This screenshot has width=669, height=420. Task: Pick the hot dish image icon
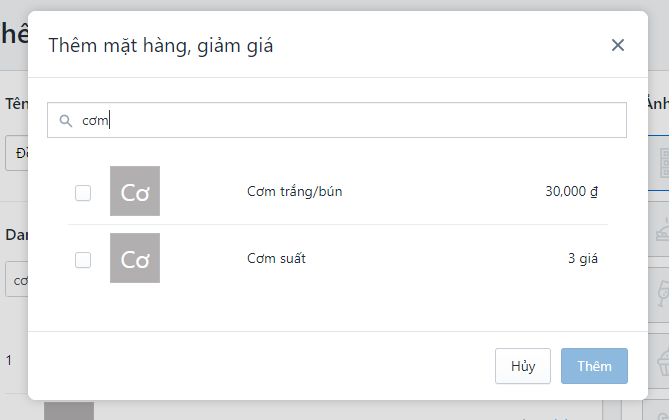[x=663, y=230]
